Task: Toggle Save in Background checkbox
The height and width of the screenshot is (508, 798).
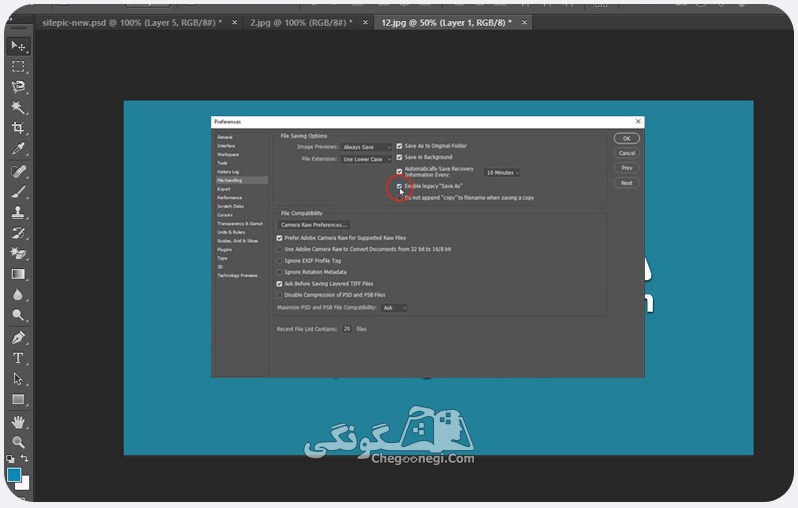Action: click(x=400, y=157)
